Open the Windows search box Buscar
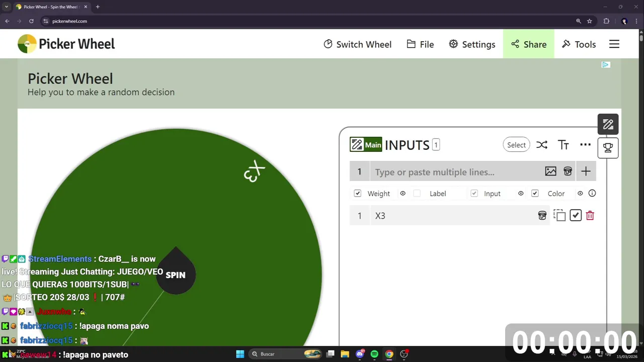The image size is (644, 362). coord(285,354)
